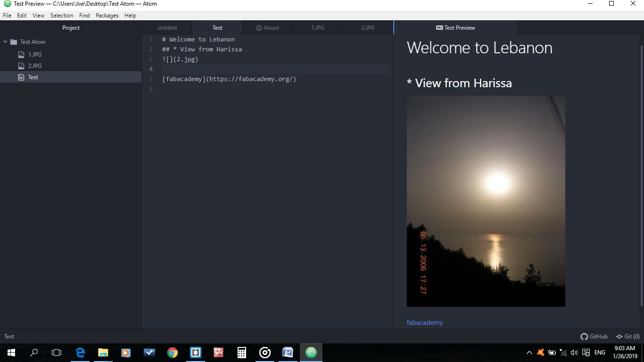The image size is (644, 362).
Task: Open the GitHub panel from status bar
Action: pyautogui.click(x=594, y=337)
